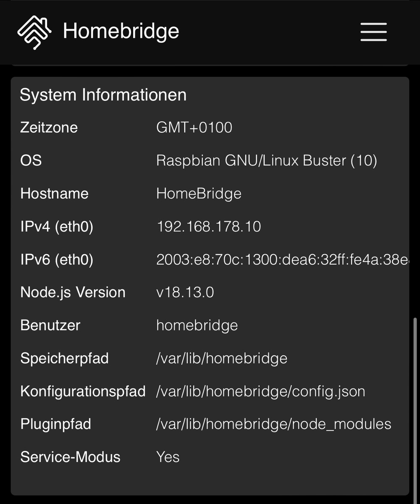The image size is (420, 504).
Task: Click the System Informationen widget heading
Action: 103,95
